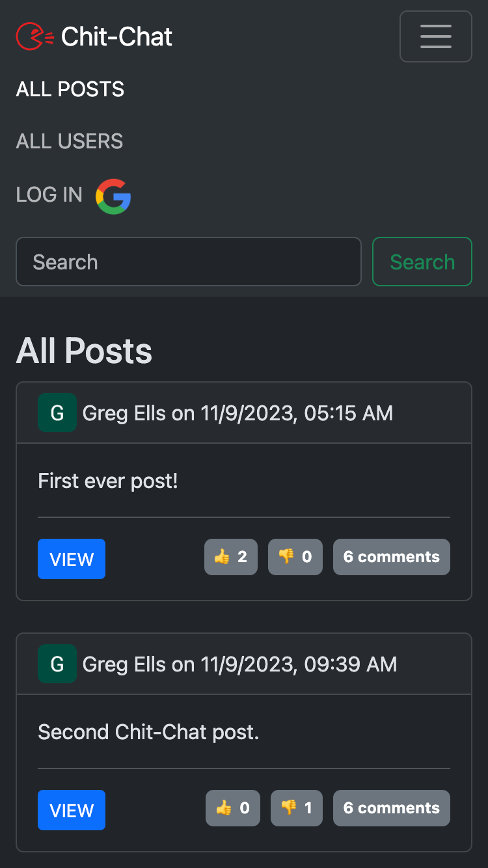The image size is (488, 868).
Task: Click the Google logo icon
Action: pos(113,197)
